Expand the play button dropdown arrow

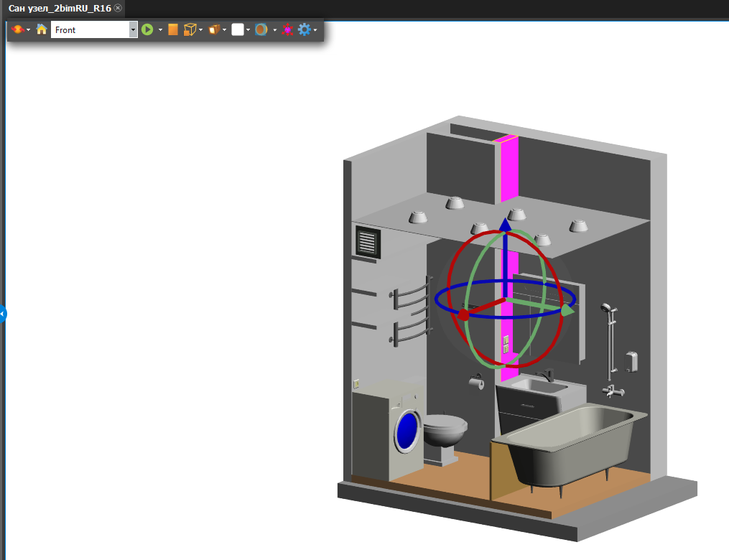(160, 30)
